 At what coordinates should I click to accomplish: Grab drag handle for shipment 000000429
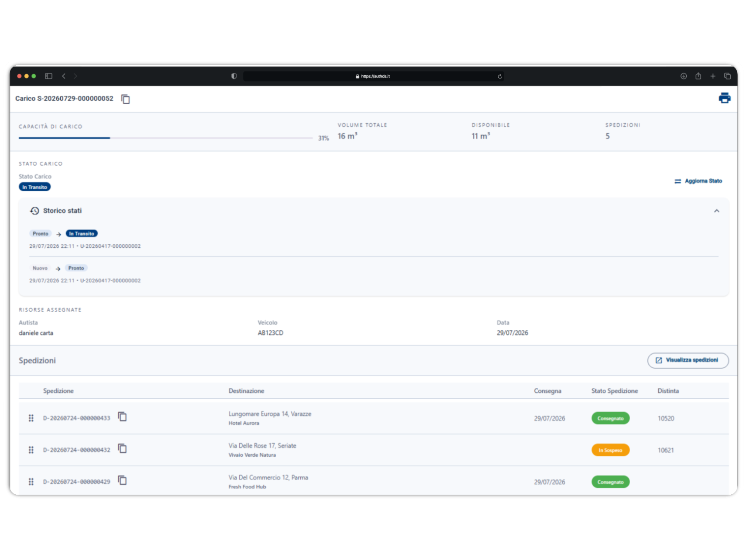pos(31,482)
